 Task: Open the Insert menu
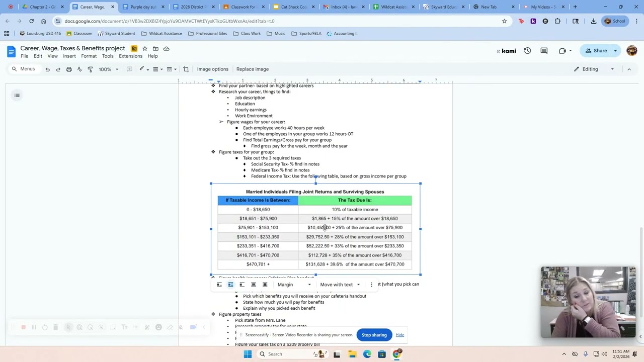(x=69, y=56)
